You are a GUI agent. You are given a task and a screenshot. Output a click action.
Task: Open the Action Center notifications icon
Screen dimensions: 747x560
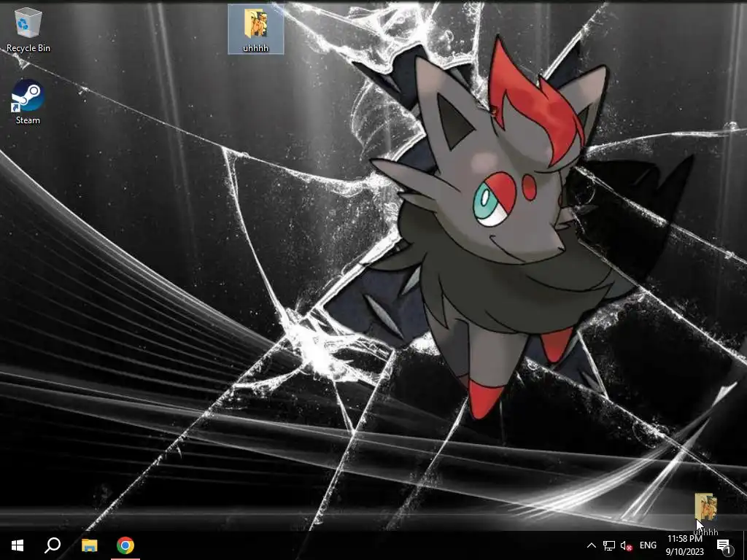pos(724,545)
